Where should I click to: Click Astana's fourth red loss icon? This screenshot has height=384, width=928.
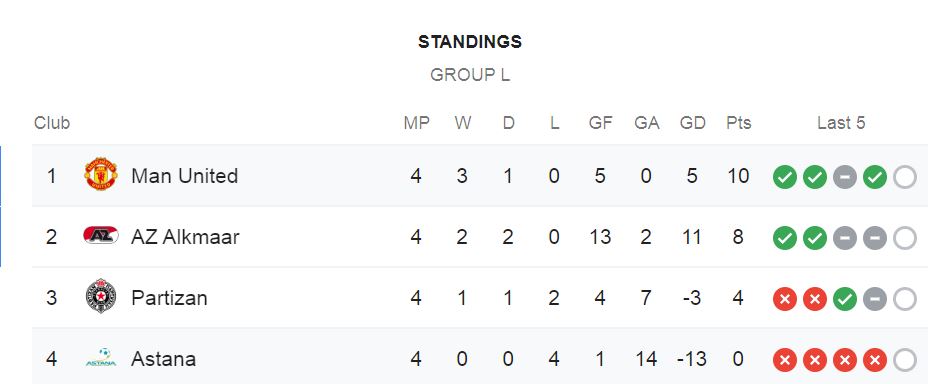pyautogui.click(x=875, y=359)
